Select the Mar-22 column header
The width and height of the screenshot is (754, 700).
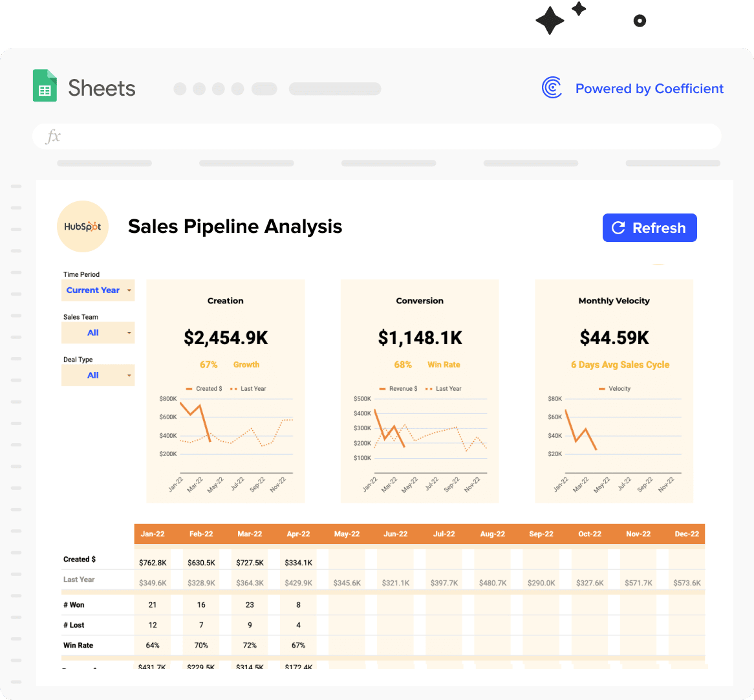(250, 534)
